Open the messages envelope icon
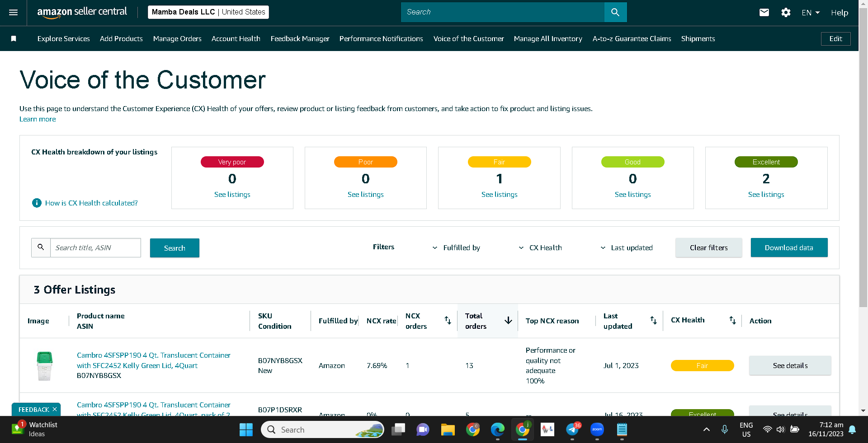The height and width of the screenshot is (443, 868). [764, 13]
